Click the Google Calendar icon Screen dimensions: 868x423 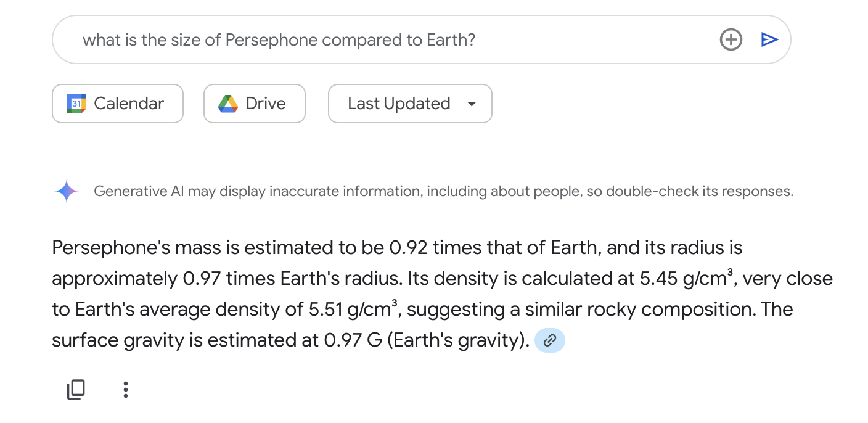click(76, 104)
